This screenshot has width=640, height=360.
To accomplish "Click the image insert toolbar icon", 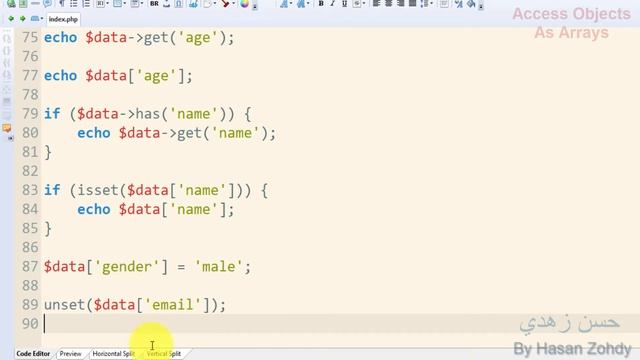I will [193, 3].
